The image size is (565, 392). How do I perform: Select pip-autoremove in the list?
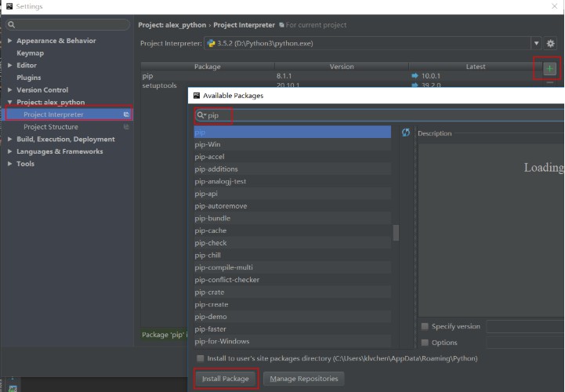[x=292, y=205]
